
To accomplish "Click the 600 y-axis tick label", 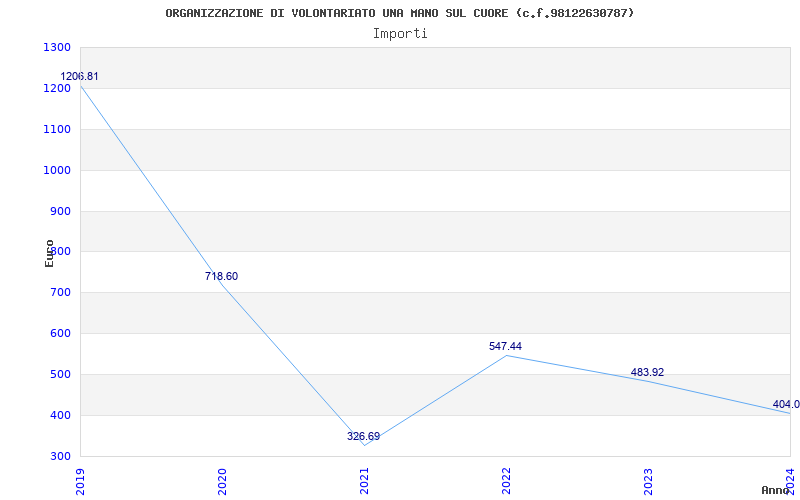I will [x=61, y=334].
